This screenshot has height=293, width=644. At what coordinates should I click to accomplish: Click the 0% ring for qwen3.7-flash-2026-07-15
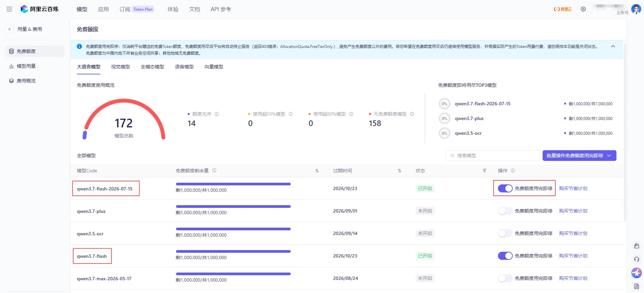pos(444,104)
